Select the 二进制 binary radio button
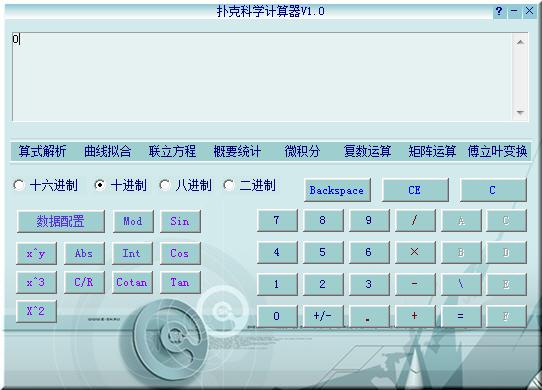 228,185
